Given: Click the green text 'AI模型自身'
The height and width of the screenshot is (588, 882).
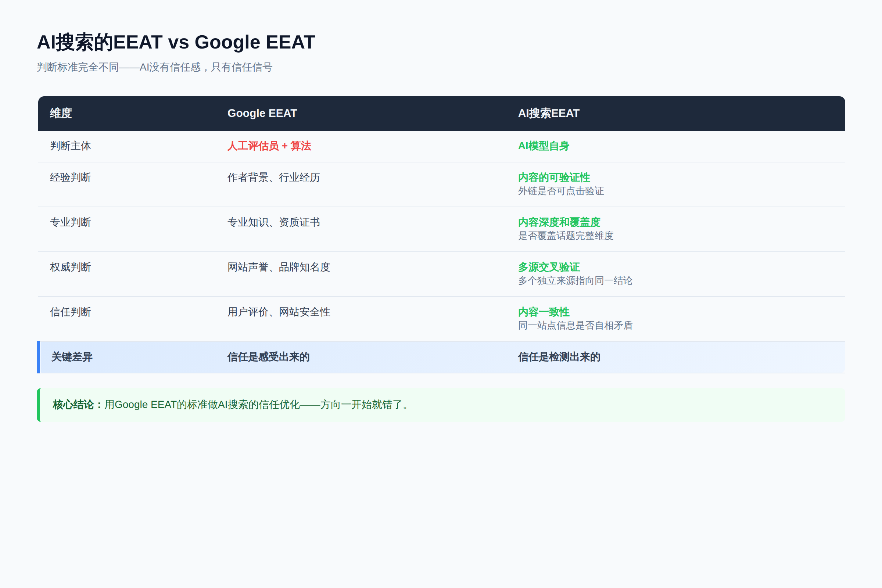Looking at the screenshot, I should pyautogui.click(x=544, y=146).
